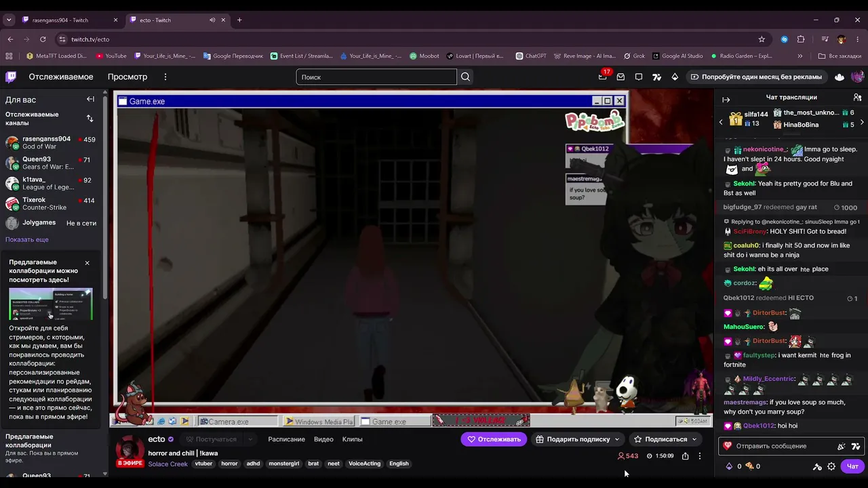
Task: Open the Twitch home logo
Action: point(11,77)
